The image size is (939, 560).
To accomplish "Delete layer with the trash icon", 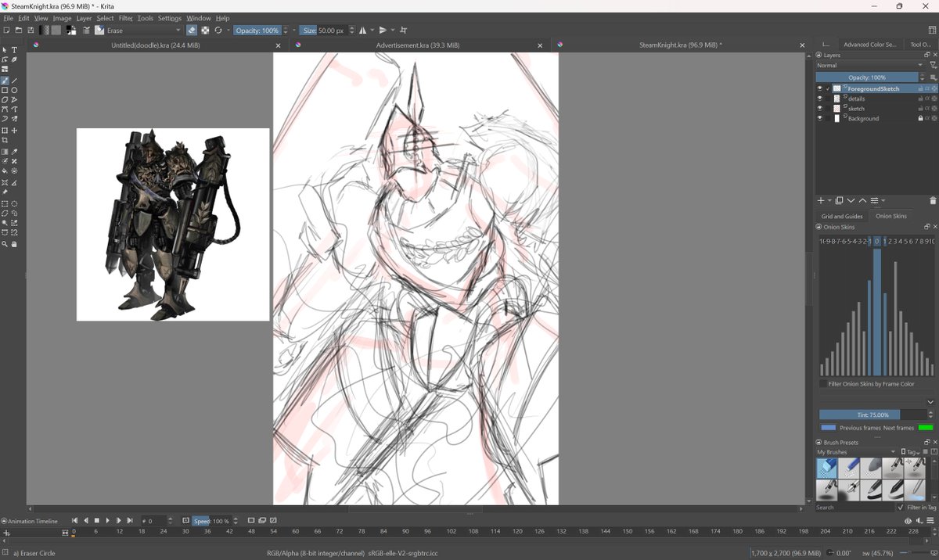I will tap(933, 201).
